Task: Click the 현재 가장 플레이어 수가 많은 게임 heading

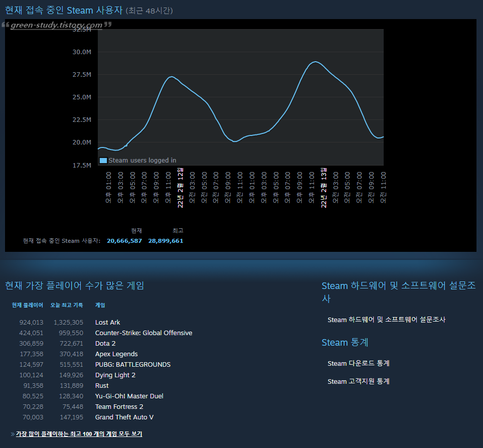Action: pos(75,285)
